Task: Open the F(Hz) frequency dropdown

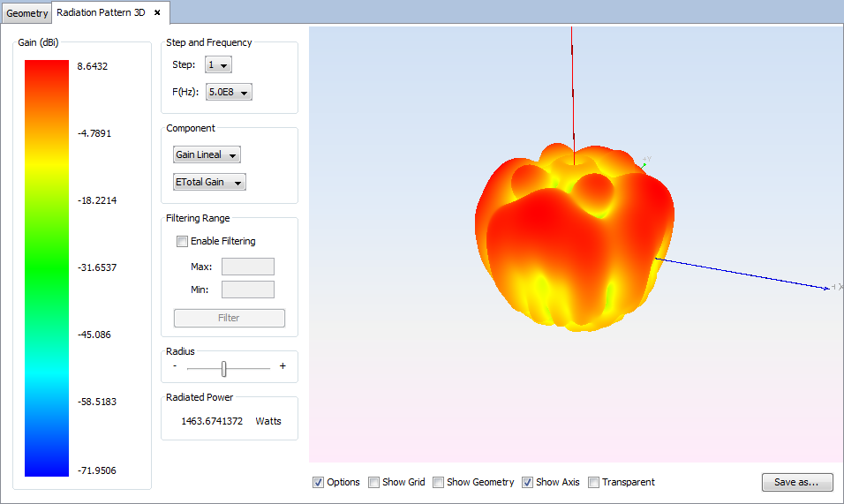Action: pyautogui.click(x=229, y=92)
